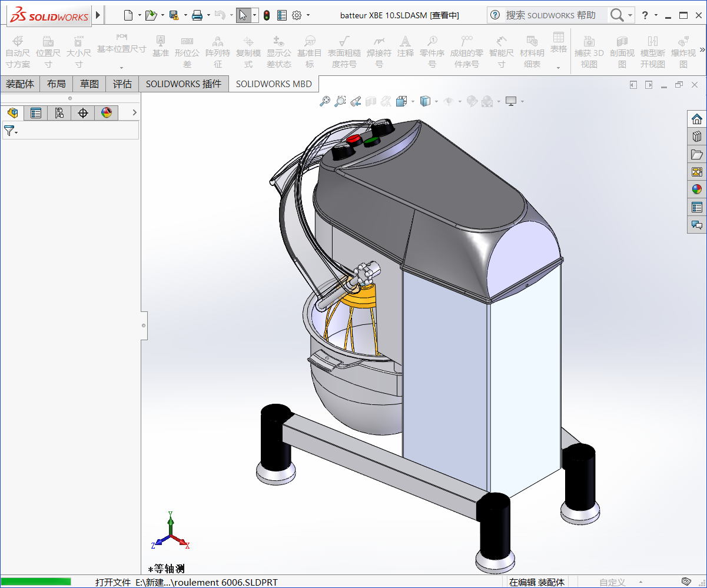Click the 剖面视图 (Section View) command
This screenshot has height=588, width=707.
pos(622,50)
